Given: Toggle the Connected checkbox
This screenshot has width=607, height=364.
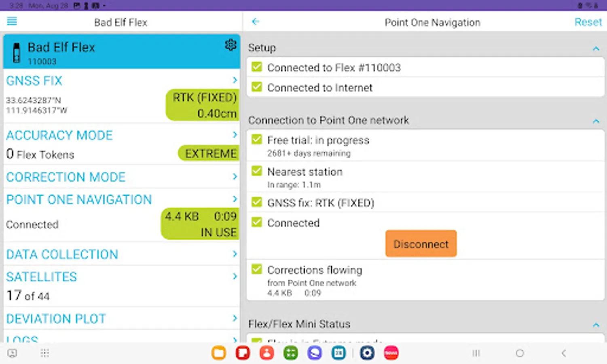Looking at the screenshot, I should pos(257,222).
